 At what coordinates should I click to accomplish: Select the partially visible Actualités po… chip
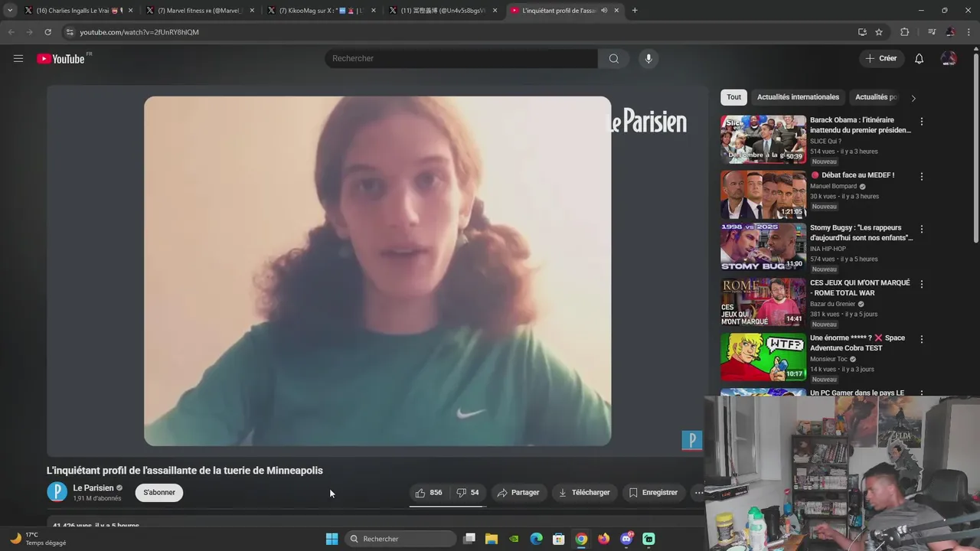pyautogui.click(x=876, y=97)
